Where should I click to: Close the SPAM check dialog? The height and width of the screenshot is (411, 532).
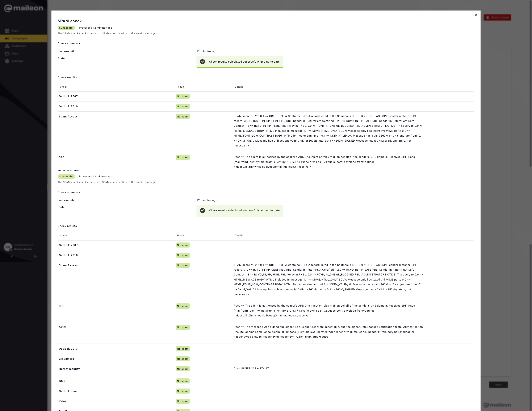(x=476, y=15)
